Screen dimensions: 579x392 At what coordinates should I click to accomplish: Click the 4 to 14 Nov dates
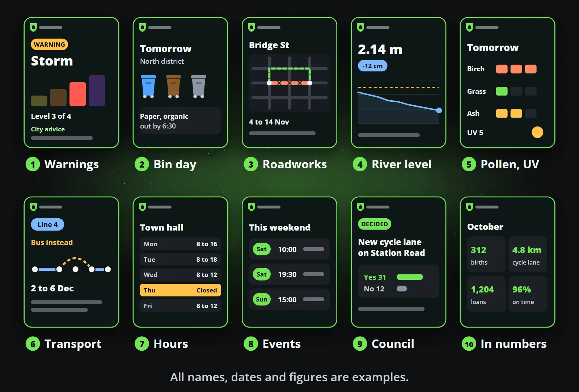coord(269,122)
